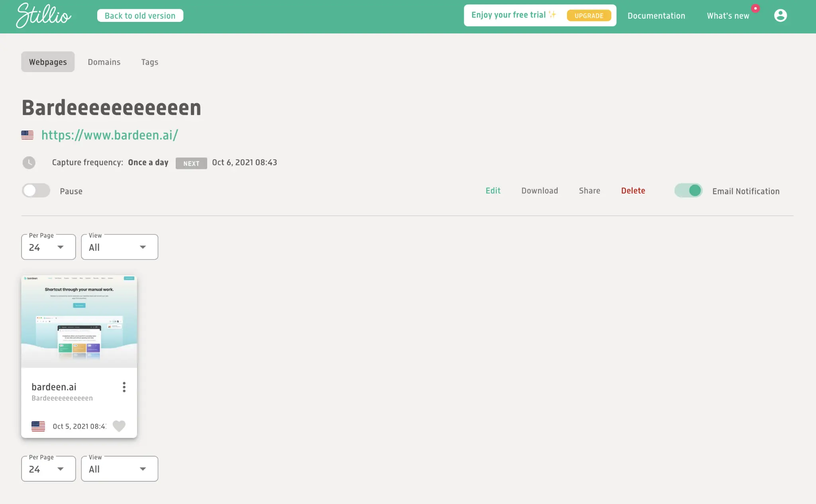The width and height of the screenshot is (816, 504).
Task: Open the bardeen.ai screenshot thumbnail
Action: coord(79,321)
